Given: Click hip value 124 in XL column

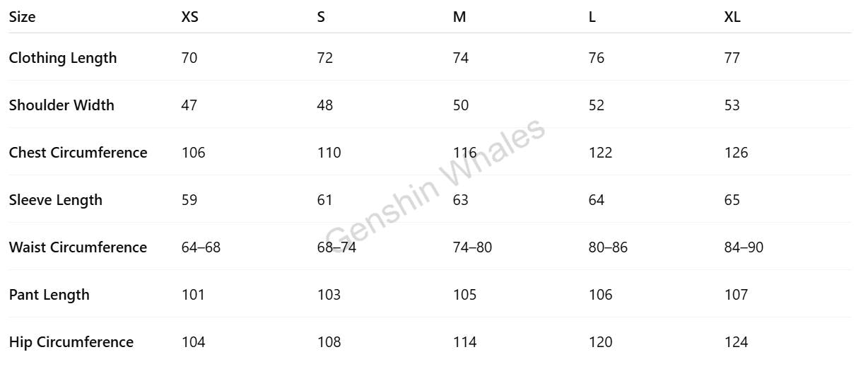Looking at the screenshot, I should 736,342.
